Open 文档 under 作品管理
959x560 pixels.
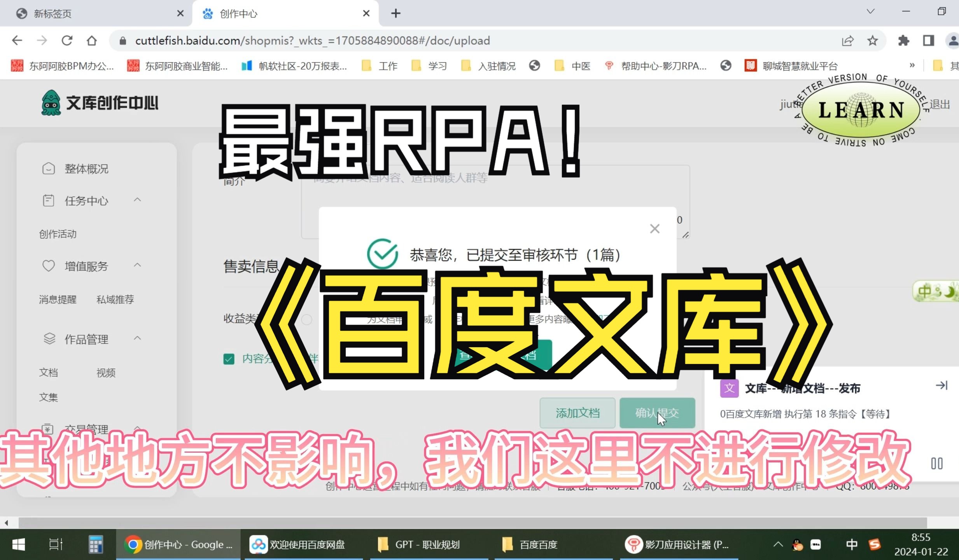pyautogui.click(x=48, y=373)
